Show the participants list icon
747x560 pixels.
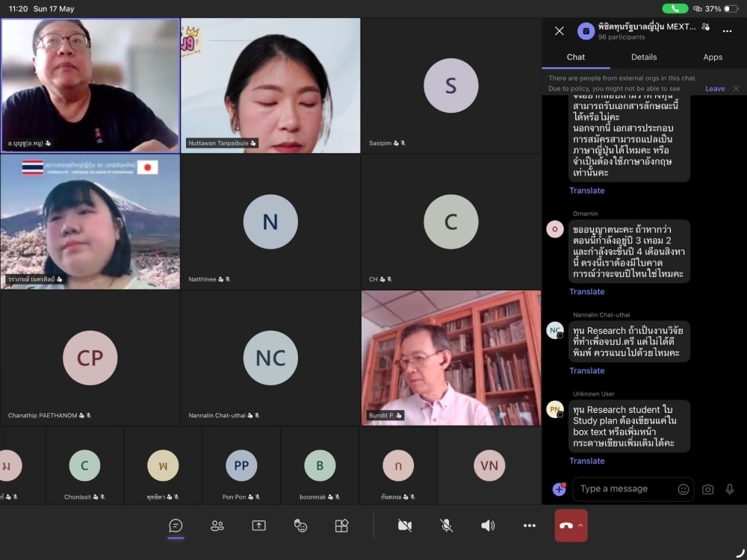click(x=217, y=525)
